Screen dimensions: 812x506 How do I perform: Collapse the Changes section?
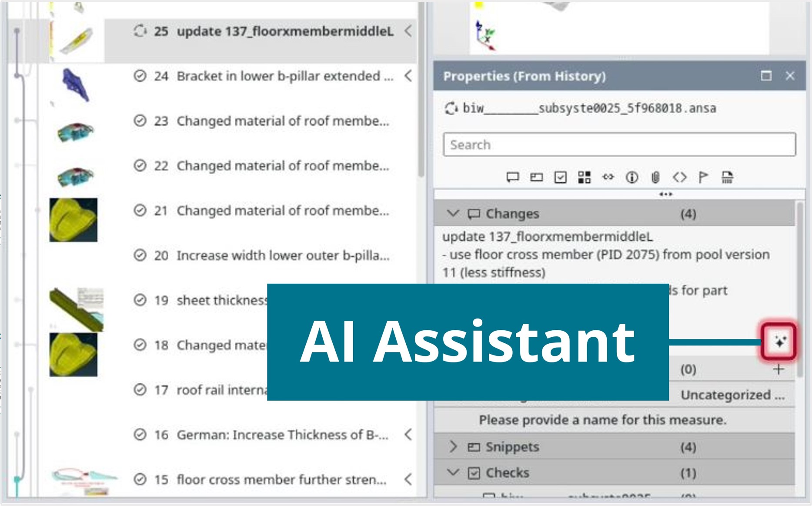454,214
